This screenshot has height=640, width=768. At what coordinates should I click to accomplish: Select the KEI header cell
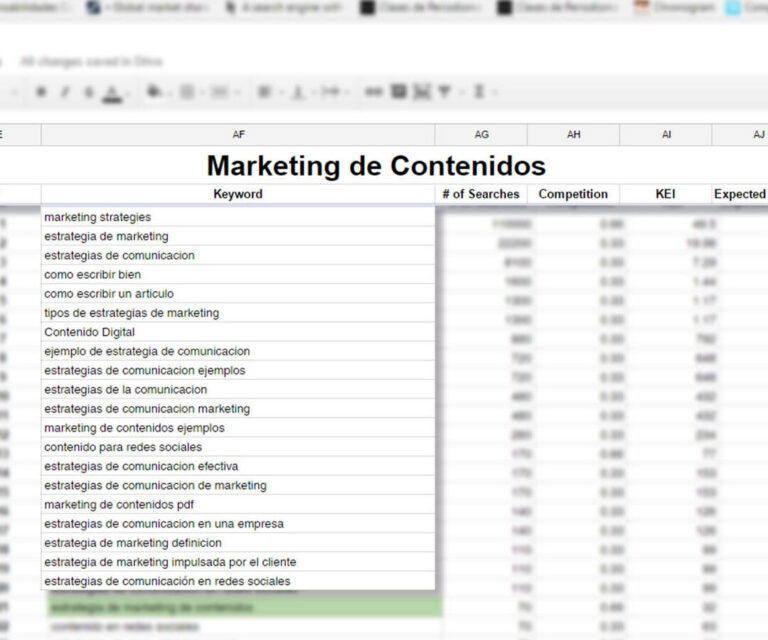tap(666, 194)
